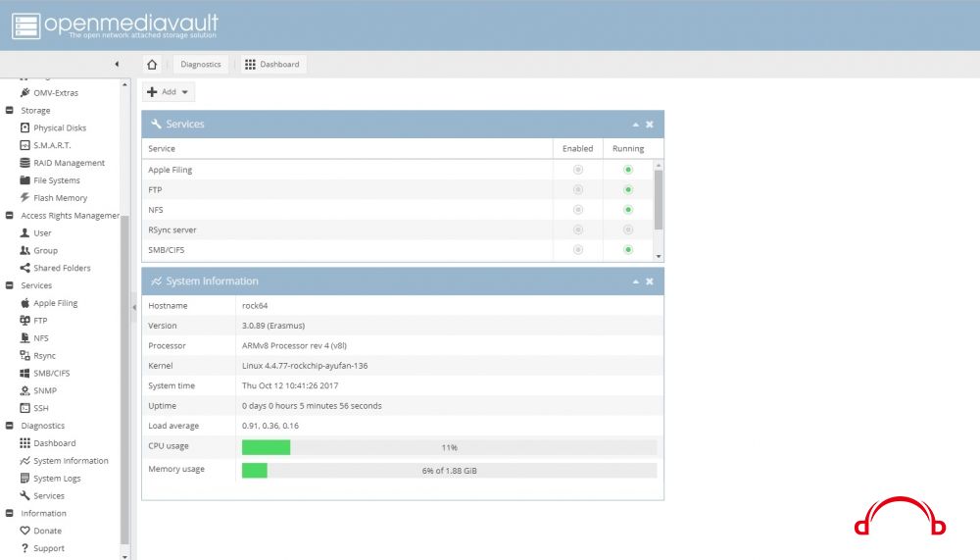
Task: Click the SMB/CIFS Running indicator
Action: (628, 250)
